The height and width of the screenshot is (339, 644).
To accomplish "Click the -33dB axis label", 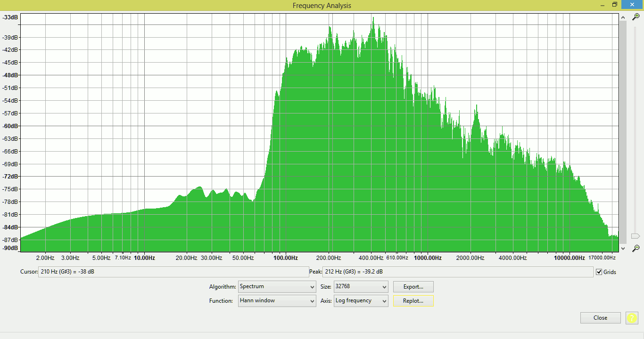I will [x=10, y=17].
